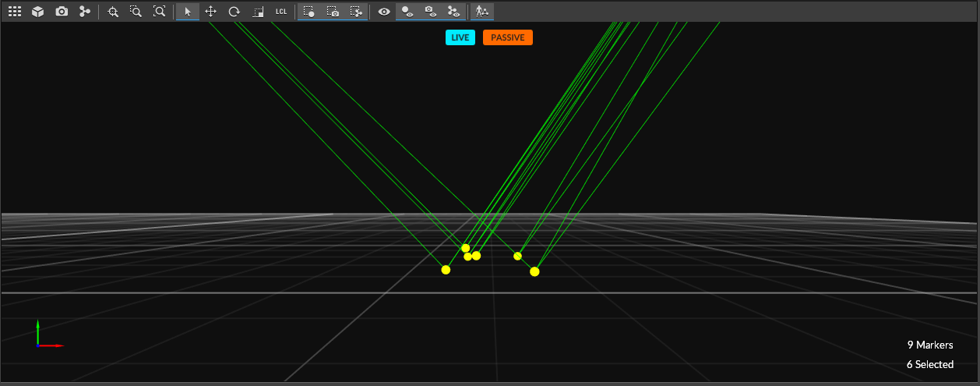This screenshot has height=386, width=980.
Task: Click the marker cluster icon
Action: click(x=85, y=12)
